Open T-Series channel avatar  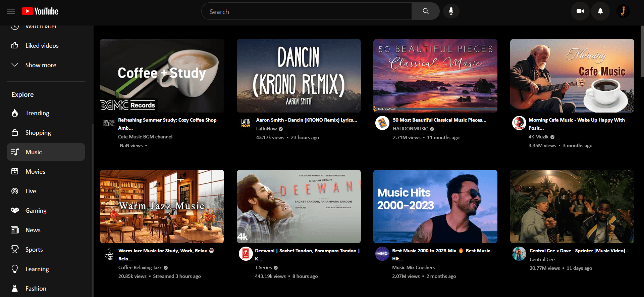tap(246, 254)
